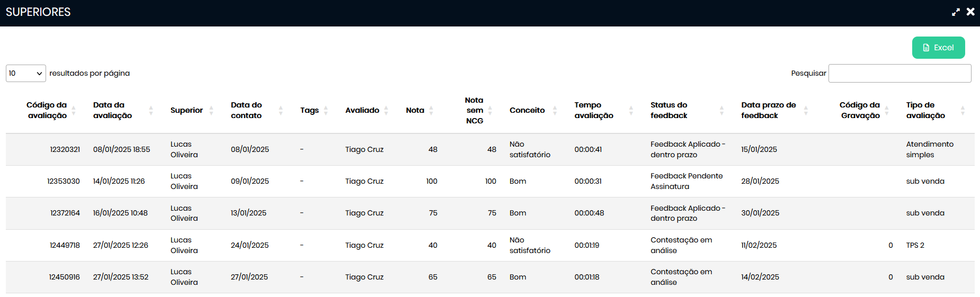Sort by Código da Gravação column

click(x=860, y=110)
